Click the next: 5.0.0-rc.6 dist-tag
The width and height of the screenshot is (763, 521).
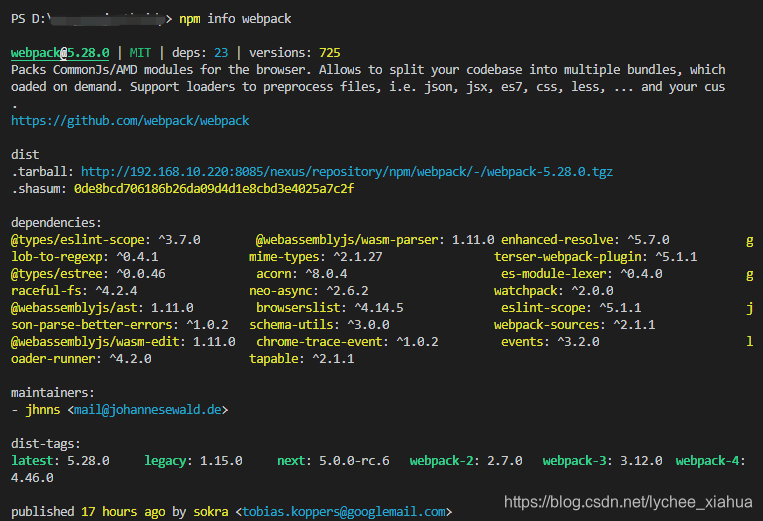pos(333,461)
